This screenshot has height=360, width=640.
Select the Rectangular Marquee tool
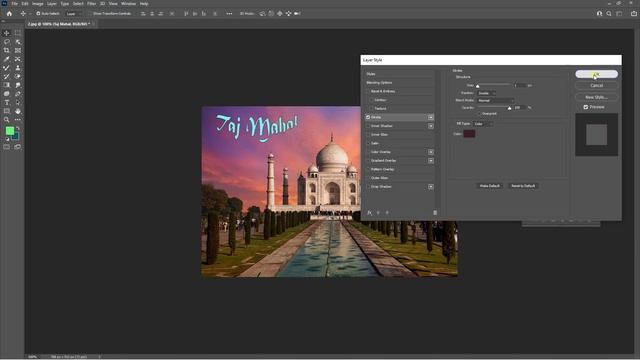[18, 33]
